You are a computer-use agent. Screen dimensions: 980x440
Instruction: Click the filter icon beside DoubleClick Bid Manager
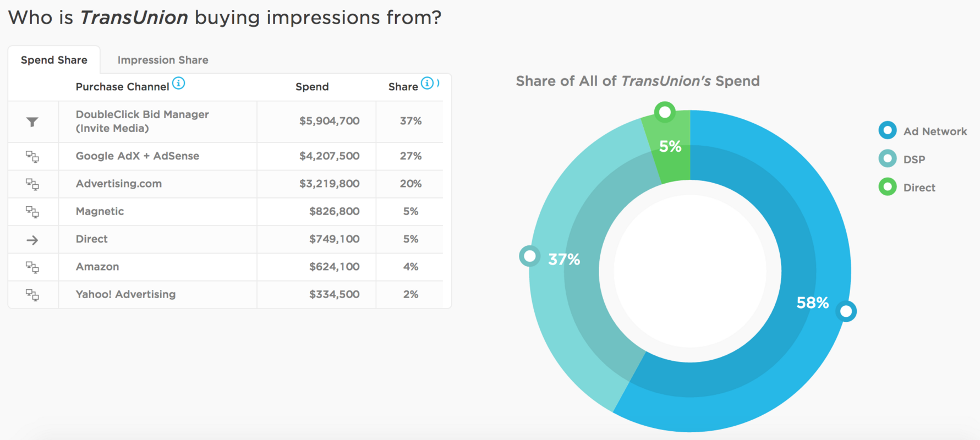click(33, 122)
